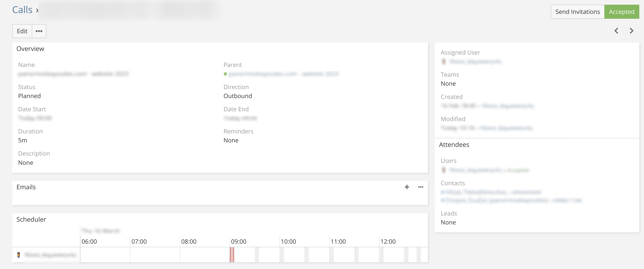Click the plus icon in Emails panel
The image size is (644, 269).
click(x=407, y=187)
